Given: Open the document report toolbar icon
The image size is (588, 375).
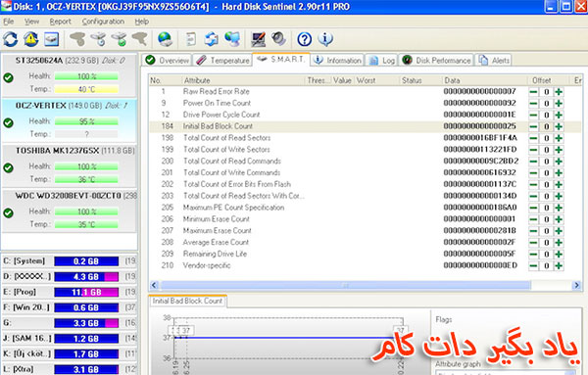Looking at the screenshot, I should 191,39.
